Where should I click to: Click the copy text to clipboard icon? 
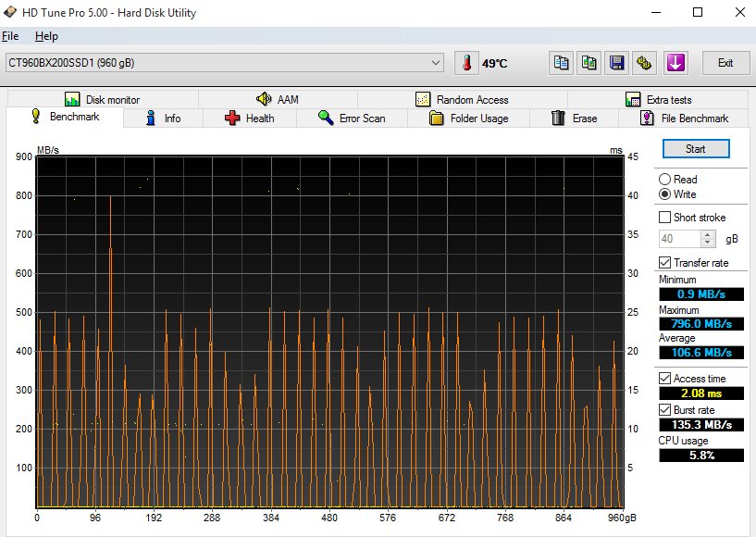point(562,63)
